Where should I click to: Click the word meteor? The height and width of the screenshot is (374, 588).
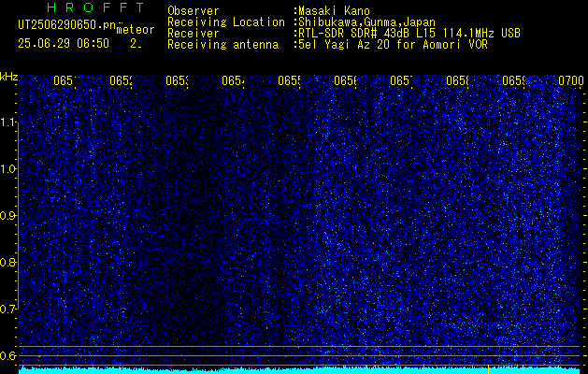point(136,30)
